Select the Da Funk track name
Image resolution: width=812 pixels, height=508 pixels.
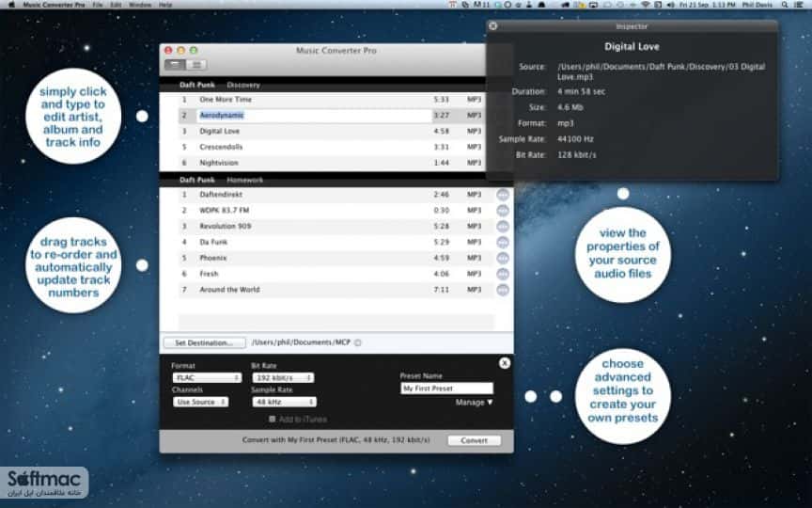click(213, 242)
